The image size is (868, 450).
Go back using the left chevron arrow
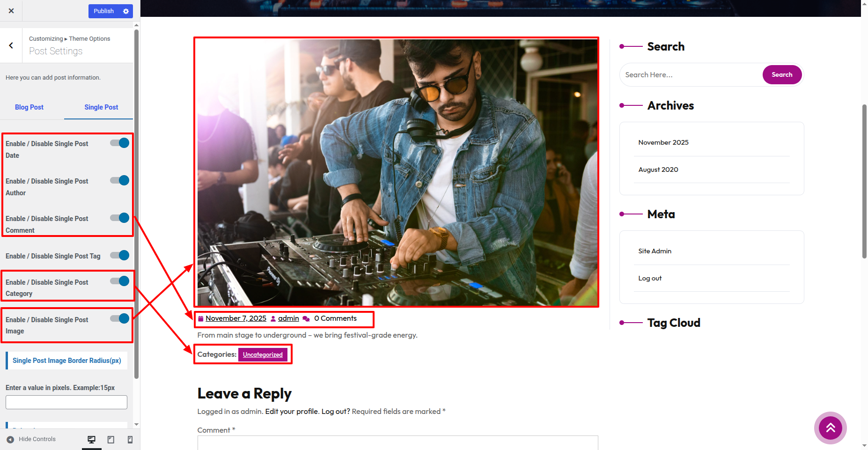pos(11,45)
